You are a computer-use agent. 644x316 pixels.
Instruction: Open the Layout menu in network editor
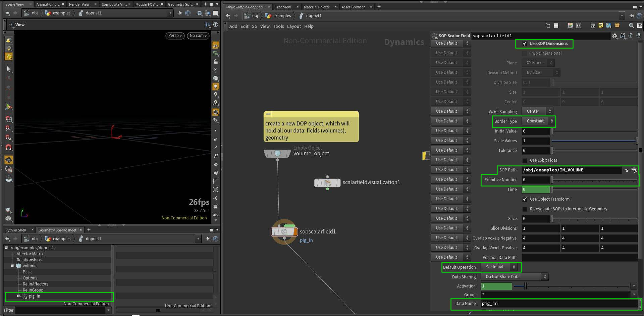294,26
